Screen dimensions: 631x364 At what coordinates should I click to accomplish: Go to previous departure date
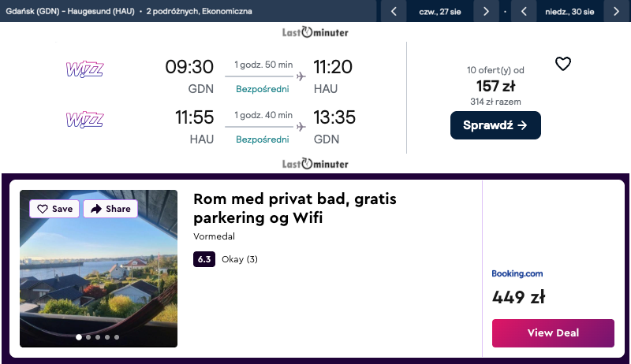394,11
